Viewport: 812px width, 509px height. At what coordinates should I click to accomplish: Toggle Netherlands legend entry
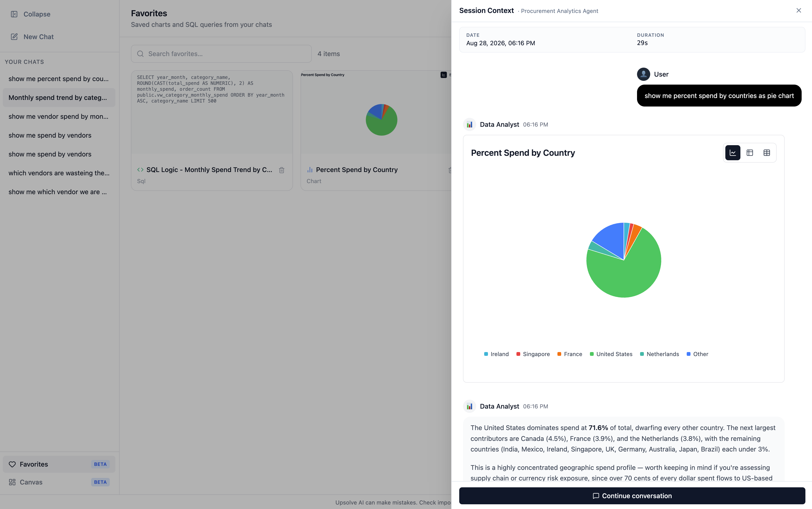pyautogui.click(x=659, y=354)
